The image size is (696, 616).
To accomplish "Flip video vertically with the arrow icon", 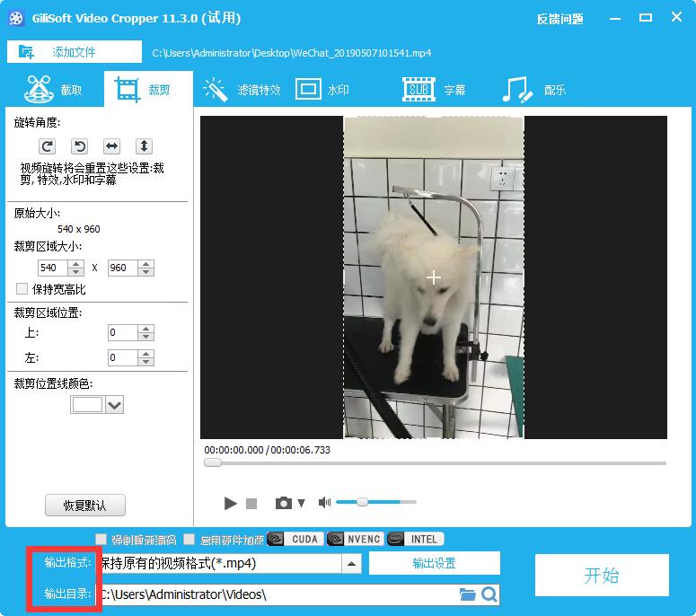I will pos(144,145).
